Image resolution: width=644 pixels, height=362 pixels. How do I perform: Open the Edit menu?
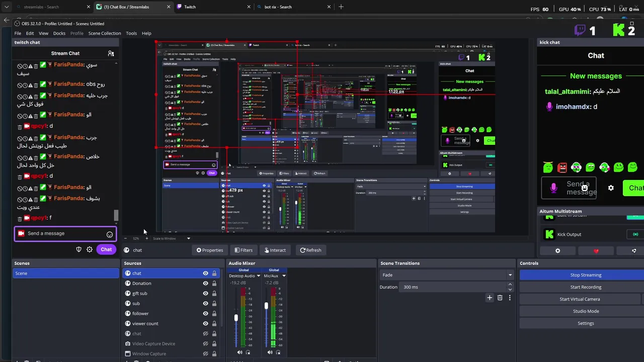tap(30, 33)
